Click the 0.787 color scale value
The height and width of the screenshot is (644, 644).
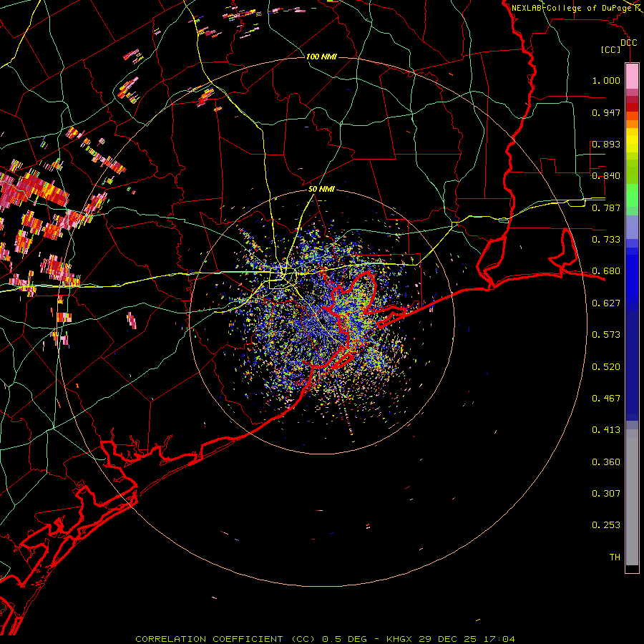(606, 208)
